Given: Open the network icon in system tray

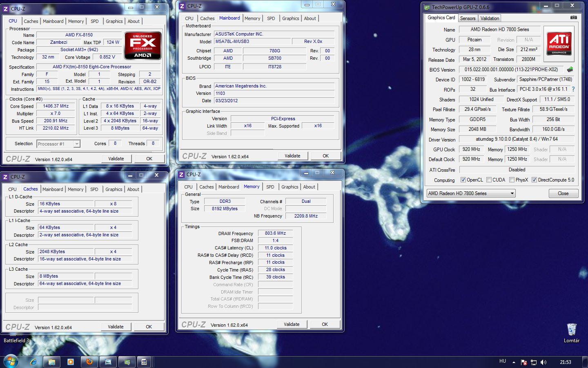Looking at the screenshot, I should [533, 362].
